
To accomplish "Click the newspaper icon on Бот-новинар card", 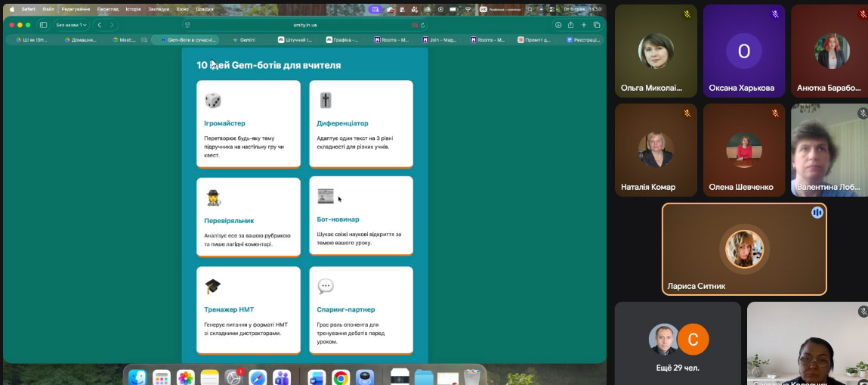I will [x=326, y=196].
